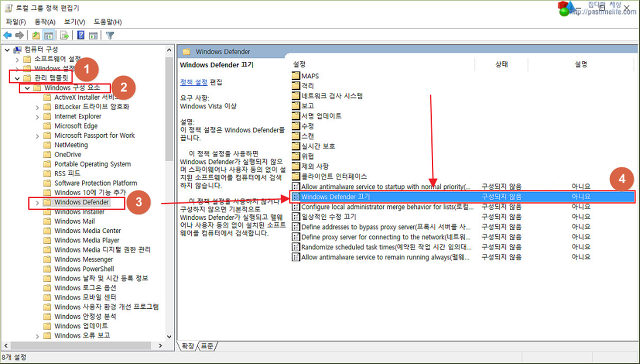Click the 정책 설정 link
Image resolution: width=640 pixels, height=364 pixels.
point(194,82)
